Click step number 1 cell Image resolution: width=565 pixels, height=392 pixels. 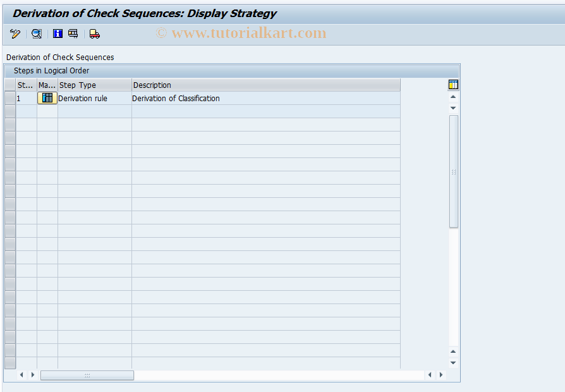click(x=27, y=98)
